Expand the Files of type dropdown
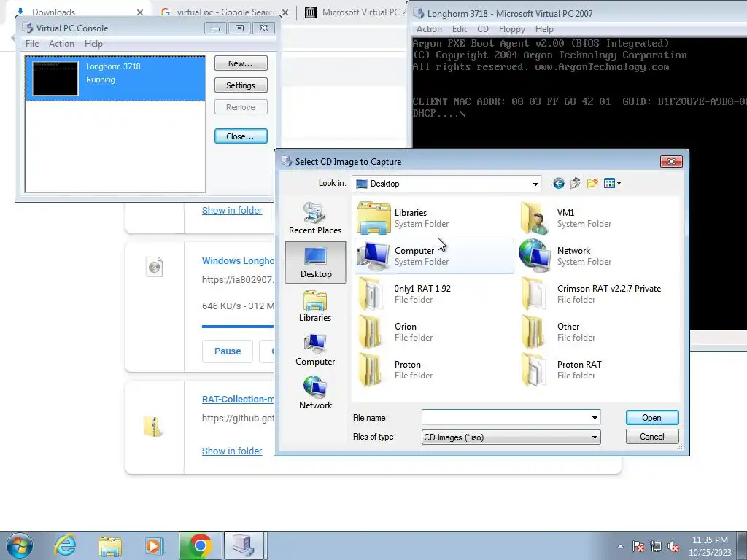Viewport: 747px width, 560px height. 595,437
